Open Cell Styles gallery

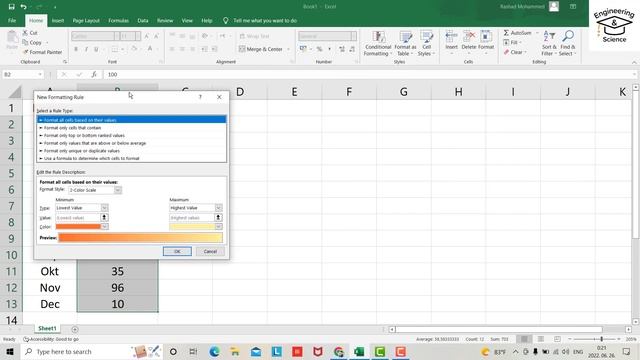pos(426,43)
